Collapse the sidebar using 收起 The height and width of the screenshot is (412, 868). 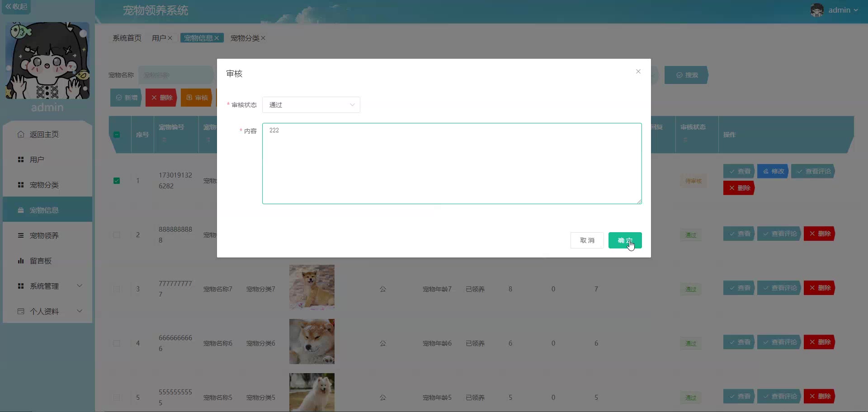click(16, 7)
